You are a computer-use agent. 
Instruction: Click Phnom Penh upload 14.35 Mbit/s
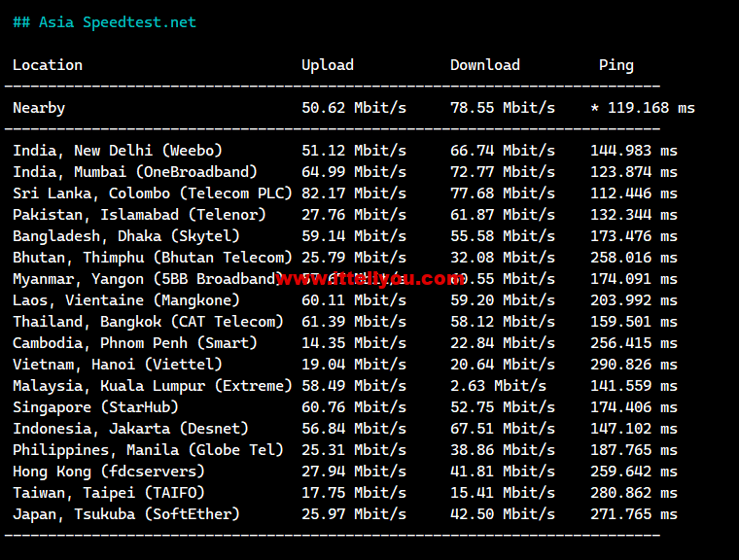[354, 343]
